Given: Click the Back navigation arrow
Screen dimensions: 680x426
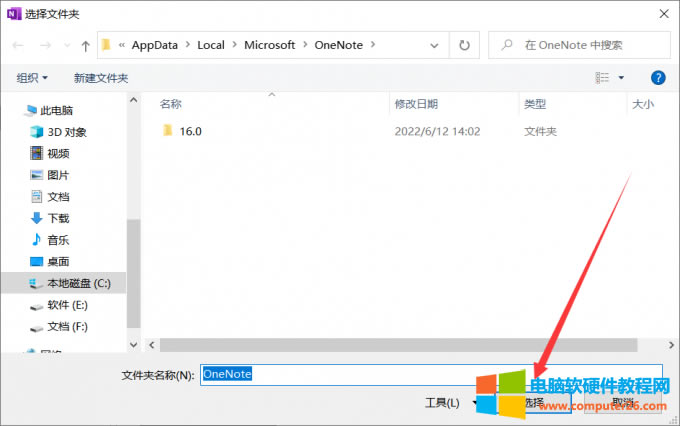Looking at the screenshot, I should pos(19,45).
